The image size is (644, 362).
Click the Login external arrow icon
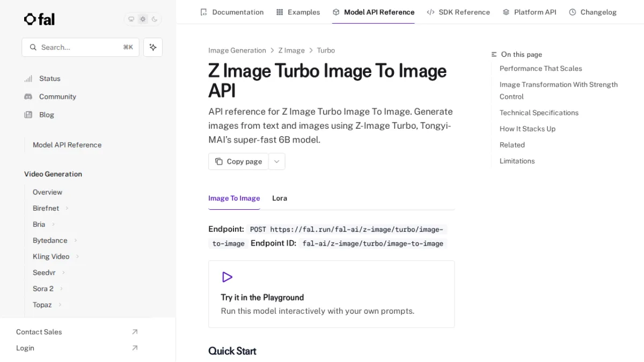[x=135, y=348]
